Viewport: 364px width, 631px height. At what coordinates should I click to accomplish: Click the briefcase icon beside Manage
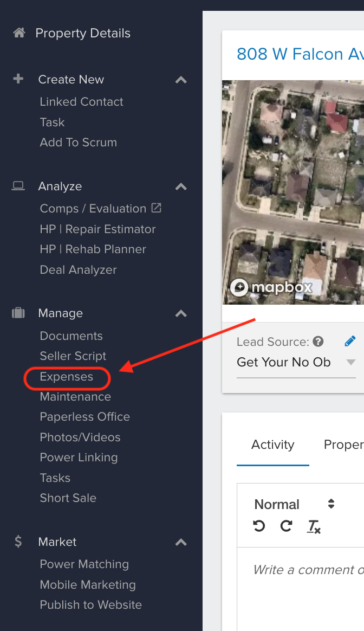[18, 313]
